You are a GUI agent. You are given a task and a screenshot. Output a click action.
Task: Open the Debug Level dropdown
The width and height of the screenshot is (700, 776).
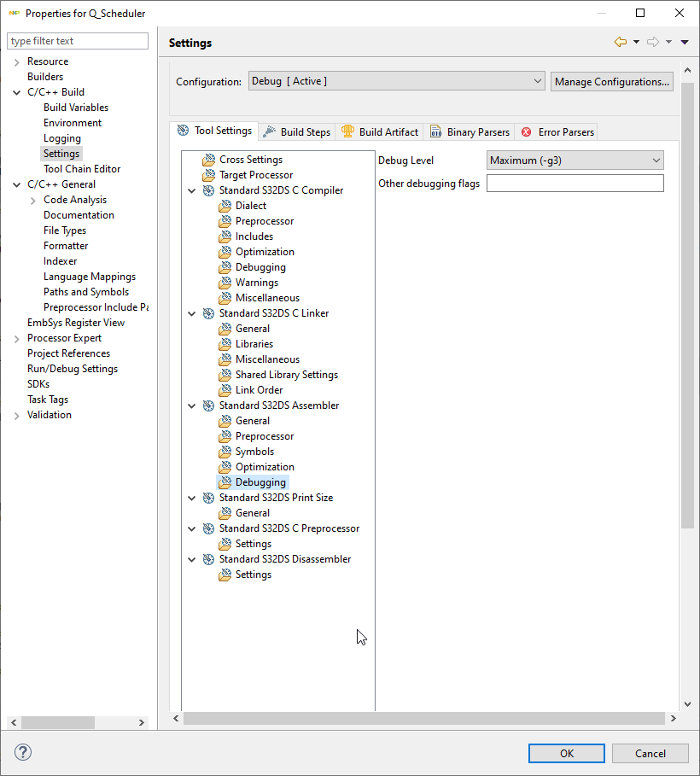point(652,160)
